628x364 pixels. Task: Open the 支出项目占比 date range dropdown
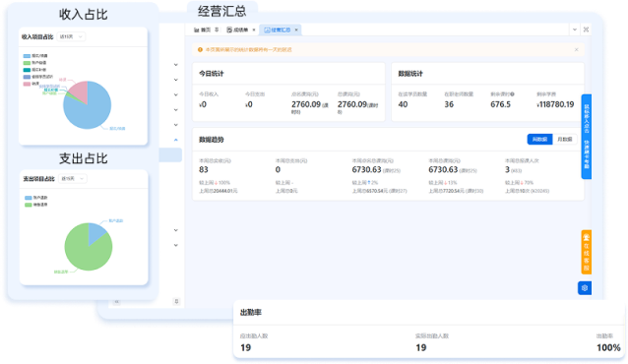73,179
